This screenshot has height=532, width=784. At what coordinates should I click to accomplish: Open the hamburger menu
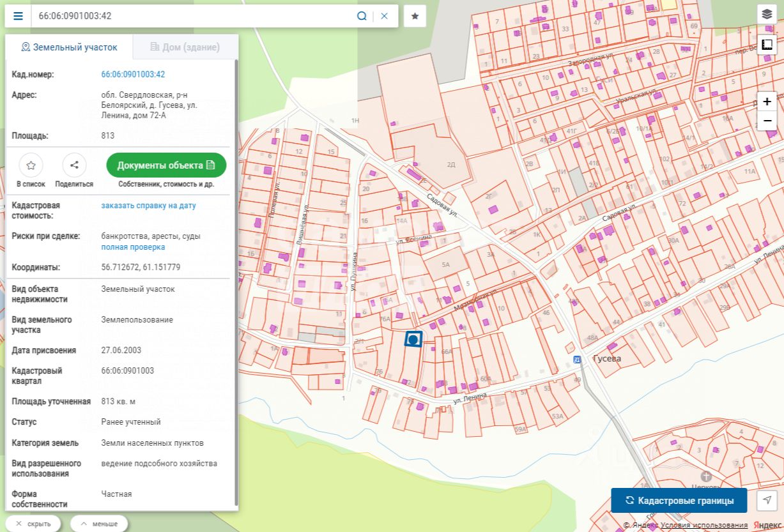[18, 16]
